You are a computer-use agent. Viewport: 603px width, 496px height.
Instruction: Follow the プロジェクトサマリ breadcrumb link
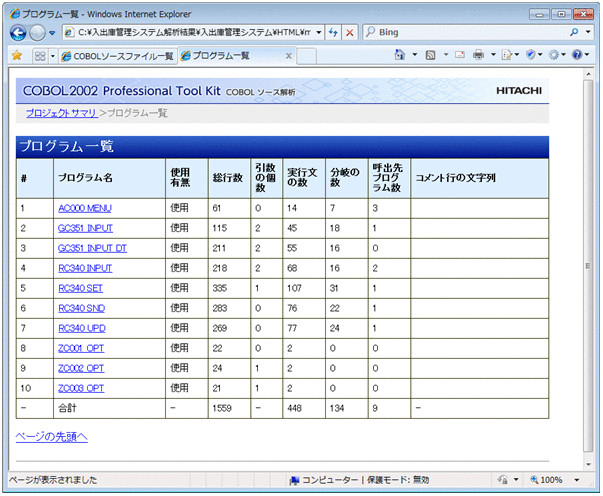point(62,113)
